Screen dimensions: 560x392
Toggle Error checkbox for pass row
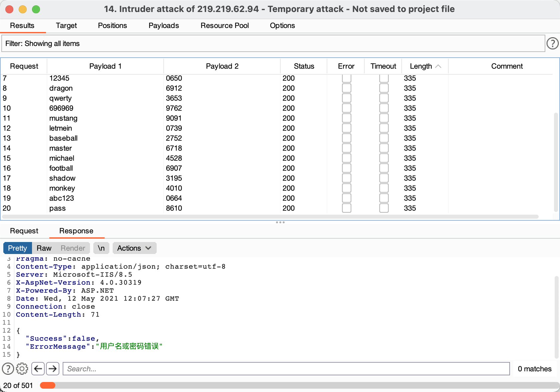pyautogui.click(x=347, y=208)
